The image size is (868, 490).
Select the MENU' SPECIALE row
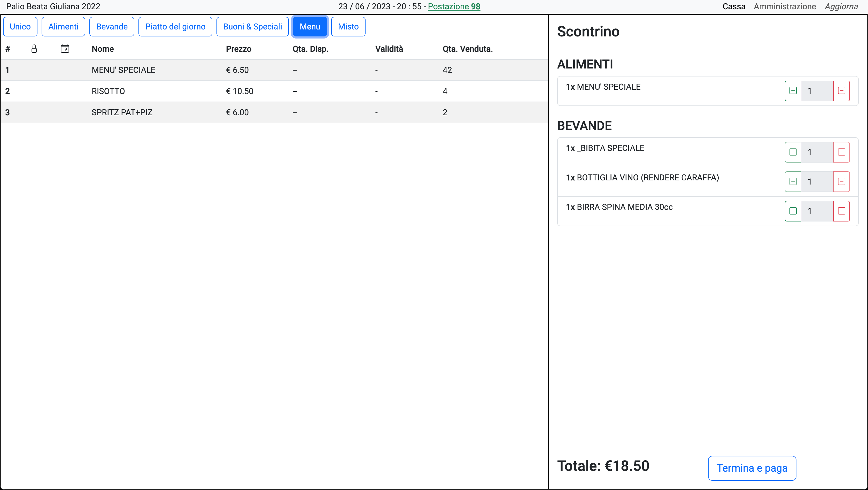[x=274, y=70]
